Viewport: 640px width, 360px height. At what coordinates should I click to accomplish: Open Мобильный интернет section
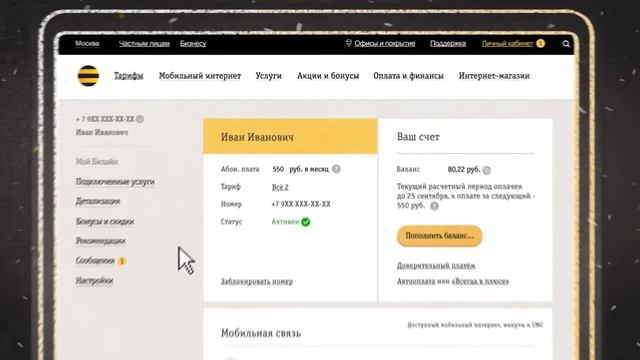click(200, 76)
